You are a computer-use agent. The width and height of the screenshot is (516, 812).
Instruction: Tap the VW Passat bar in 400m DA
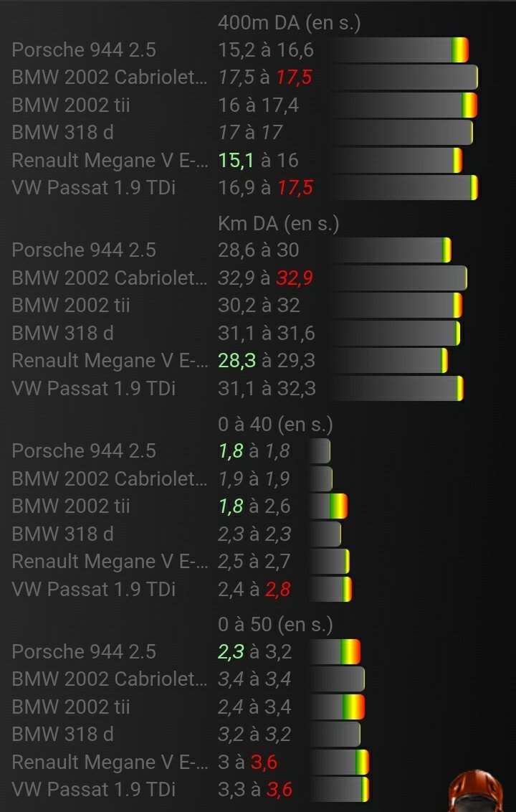click(402, 188)
